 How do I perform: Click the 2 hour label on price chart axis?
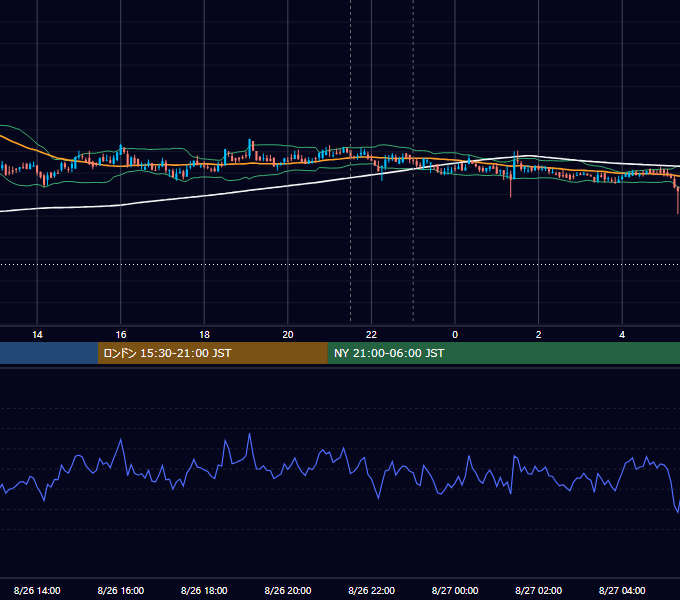[x=538, y=335]
